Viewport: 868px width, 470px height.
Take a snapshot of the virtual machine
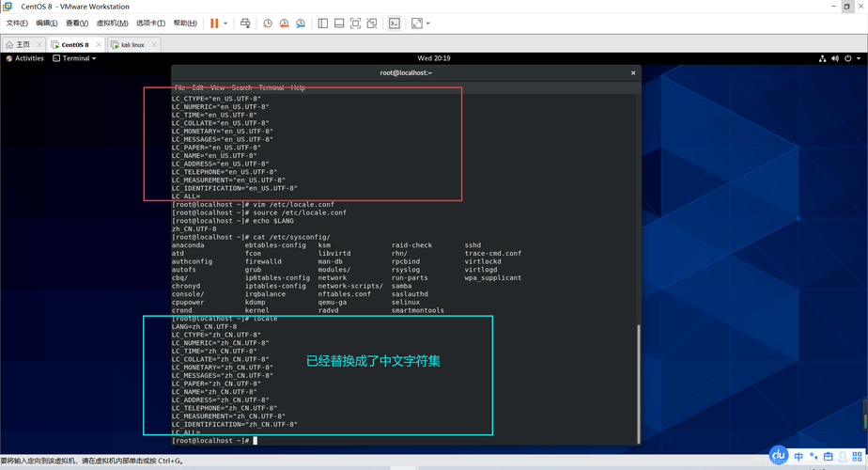[x=268, y=23]
